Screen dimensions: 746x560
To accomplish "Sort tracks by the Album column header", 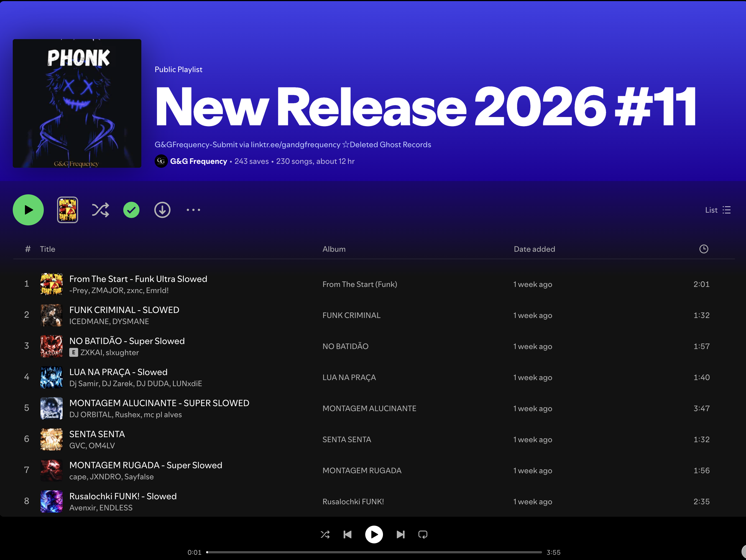I will (334, 249).
